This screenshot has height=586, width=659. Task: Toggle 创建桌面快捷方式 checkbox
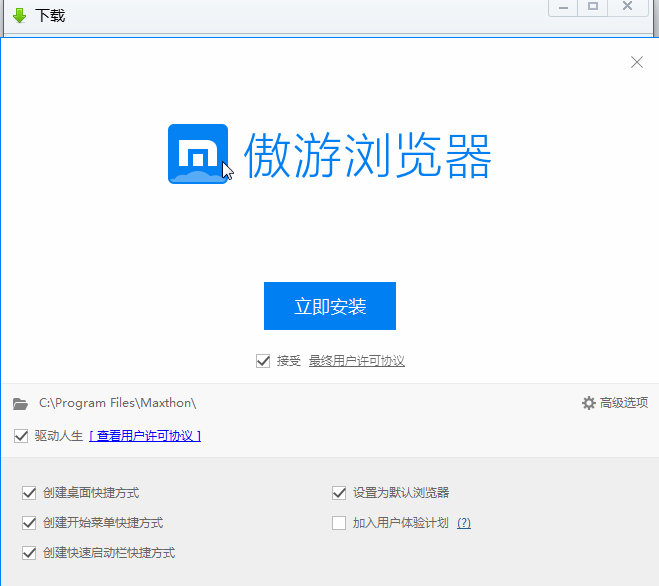(x=29, y=493)
